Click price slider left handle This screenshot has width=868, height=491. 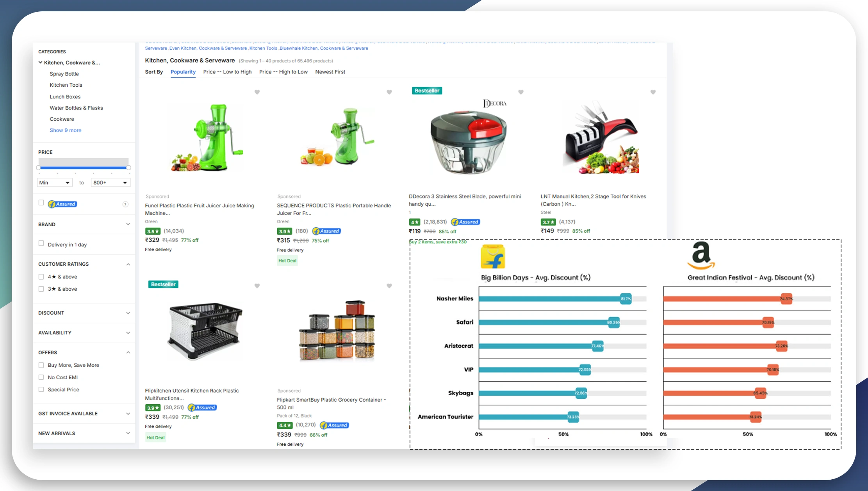(38, 168)
